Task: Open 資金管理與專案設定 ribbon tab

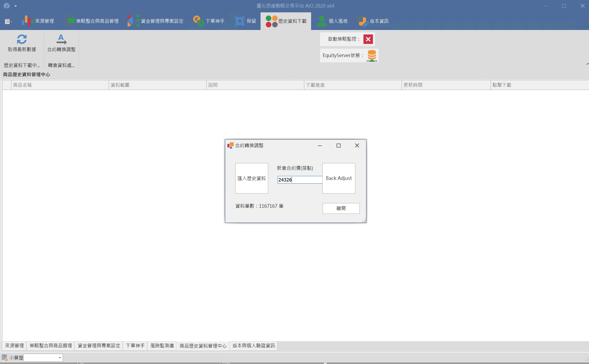Action: pyautogui.click(x=155, y=21)
